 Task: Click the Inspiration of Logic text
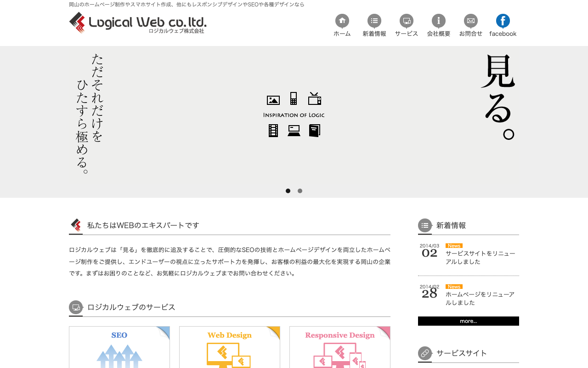(294, 115)
